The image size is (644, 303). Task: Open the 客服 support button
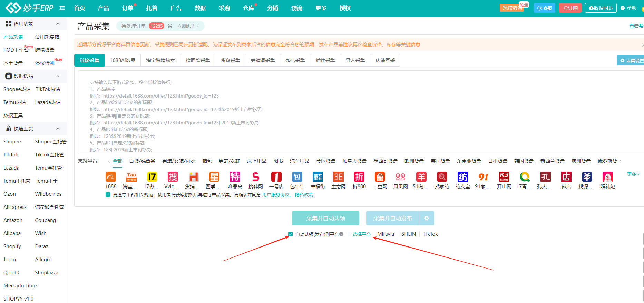(x=545, y=8)
